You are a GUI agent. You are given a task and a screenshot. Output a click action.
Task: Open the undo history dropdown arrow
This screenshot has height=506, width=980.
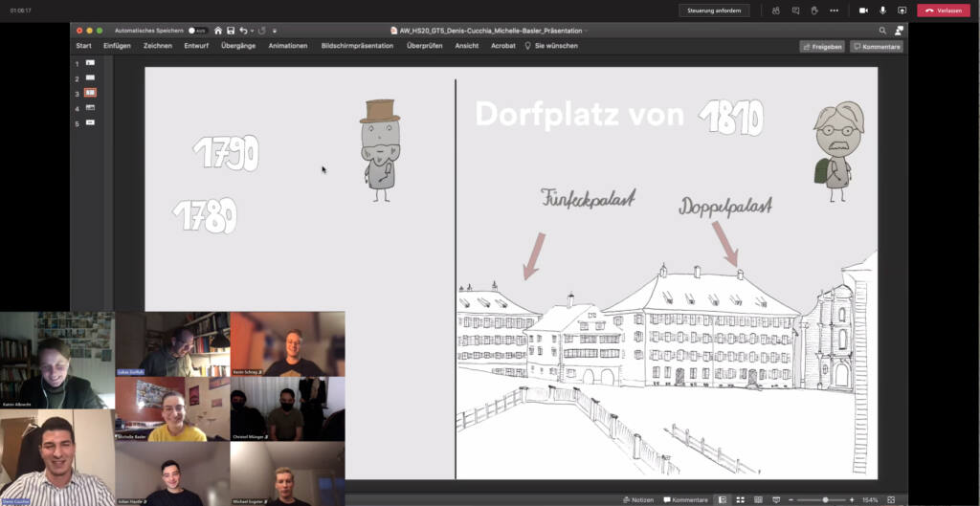[252, 31]
